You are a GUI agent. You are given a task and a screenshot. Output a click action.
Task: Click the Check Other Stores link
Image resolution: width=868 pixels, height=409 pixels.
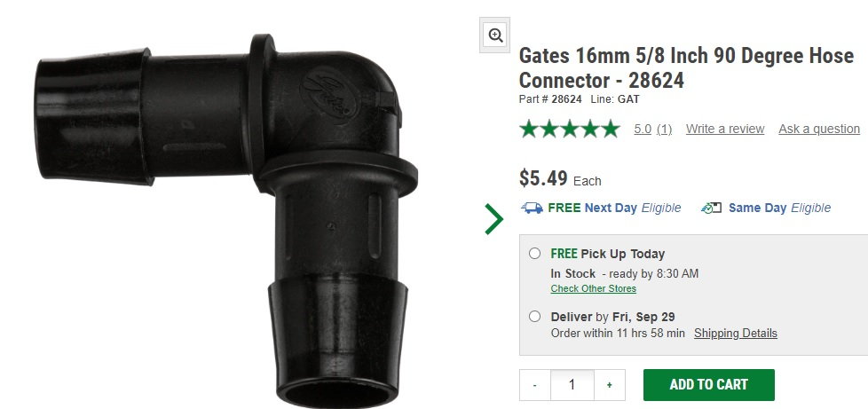coord(593,288)
